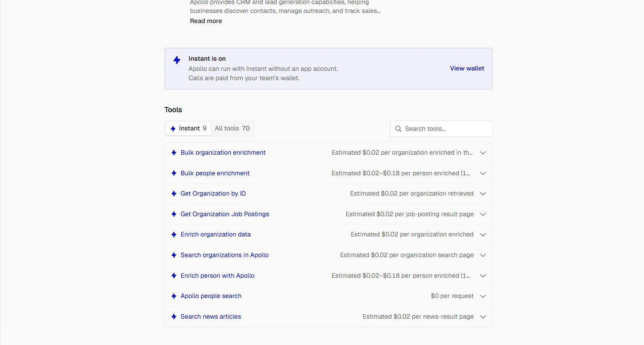Switch to the Instant 9 tab

[189, 128]
